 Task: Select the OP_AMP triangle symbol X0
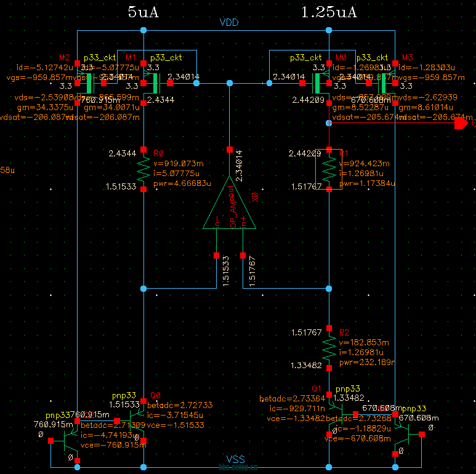pos(230,203)
